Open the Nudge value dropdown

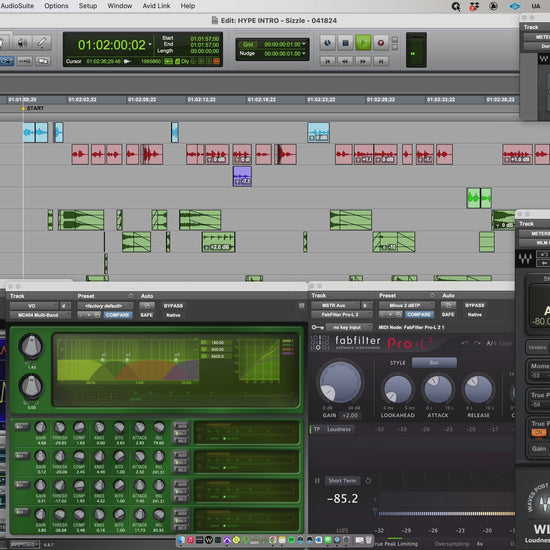click(x=304, y=53)
